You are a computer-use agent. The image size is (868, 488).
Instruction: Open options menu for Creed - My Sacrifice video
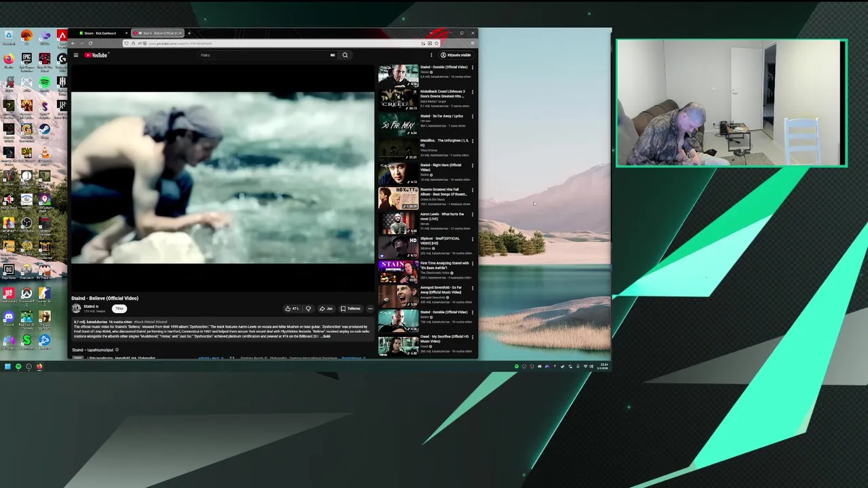point(473,337)
